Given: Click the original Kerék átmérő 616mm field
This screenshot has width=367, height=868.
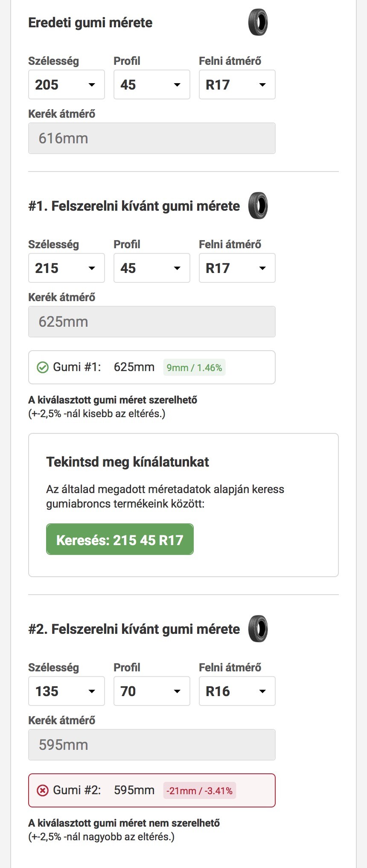Looking at the screenshot, I should [152, 138].
